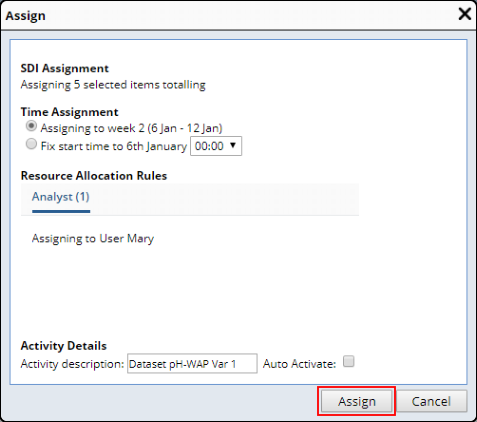Click the 'Activity Details' heading

pos(64,346)
